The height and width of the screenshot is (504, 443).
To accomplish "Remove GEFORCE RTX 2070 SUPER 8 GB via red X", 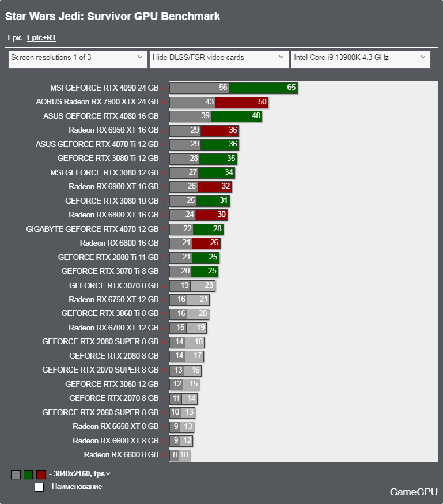I will 163,371.
